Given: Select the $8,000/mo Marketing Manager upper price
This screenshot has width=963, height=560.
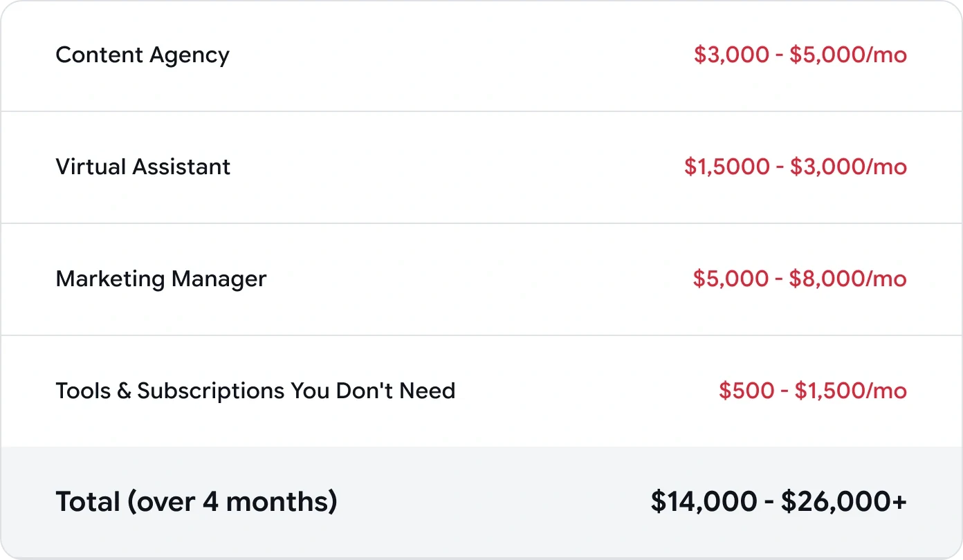Looking at the screenshot, I should 848,279.
